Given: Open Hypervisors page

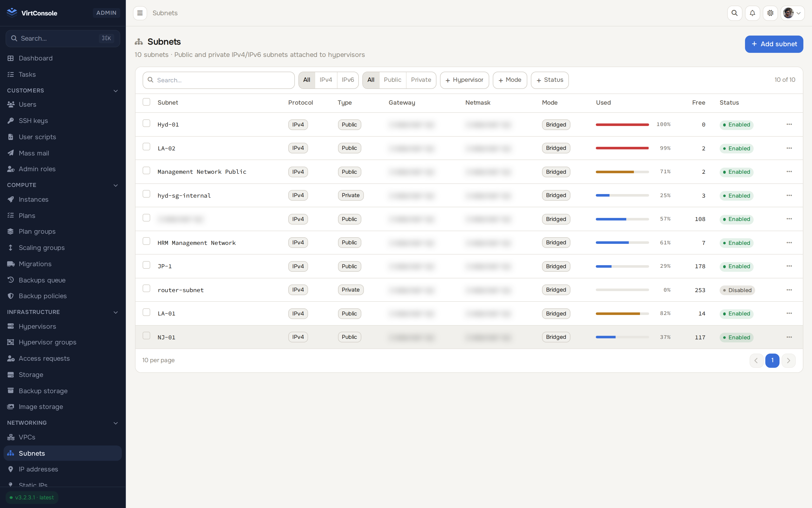Looking at the screenshot, I should click(x=63, y=326).
